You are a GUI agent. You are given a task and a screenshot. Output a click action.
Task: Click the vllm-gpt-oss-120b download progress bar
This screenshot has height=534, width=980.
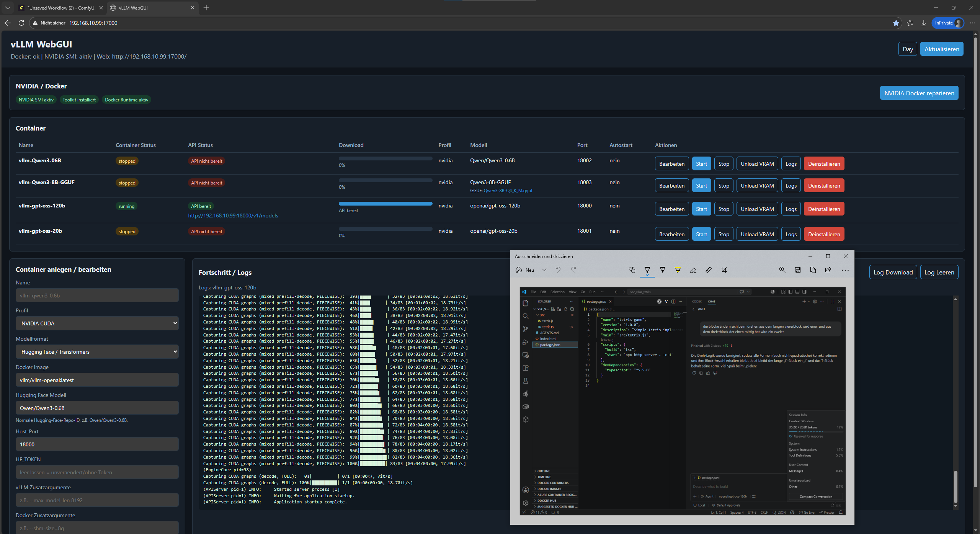[x=385, y=204]
